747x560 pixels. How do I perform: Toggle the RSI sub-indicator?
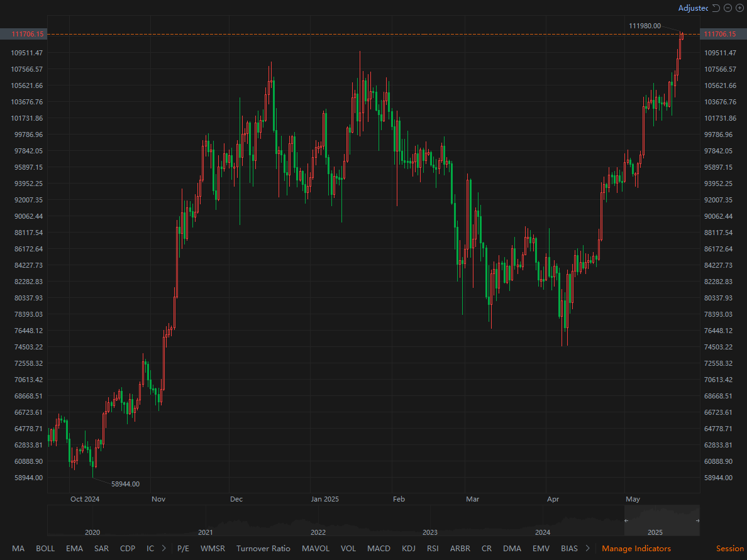pyautogui.click(x=433, y=549)
